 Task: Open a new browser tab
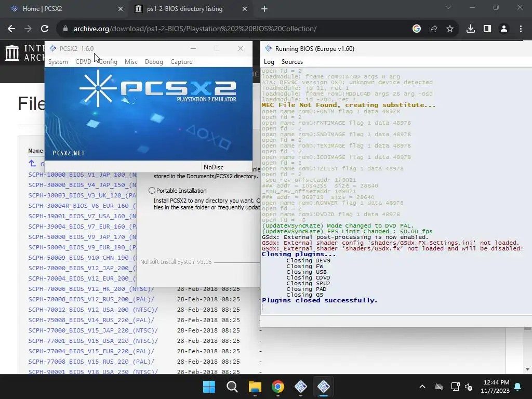[x=264, y=9]
